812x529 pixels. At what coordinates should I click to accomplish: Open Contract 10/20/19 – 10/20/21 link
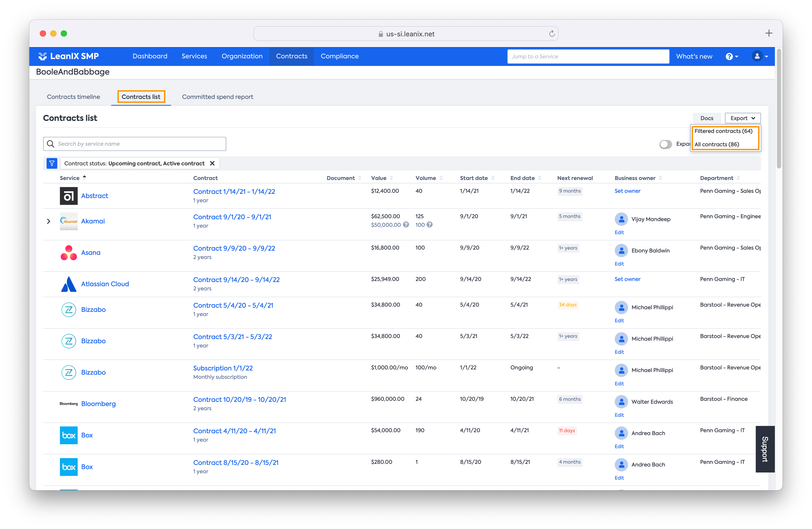(240, 399)
